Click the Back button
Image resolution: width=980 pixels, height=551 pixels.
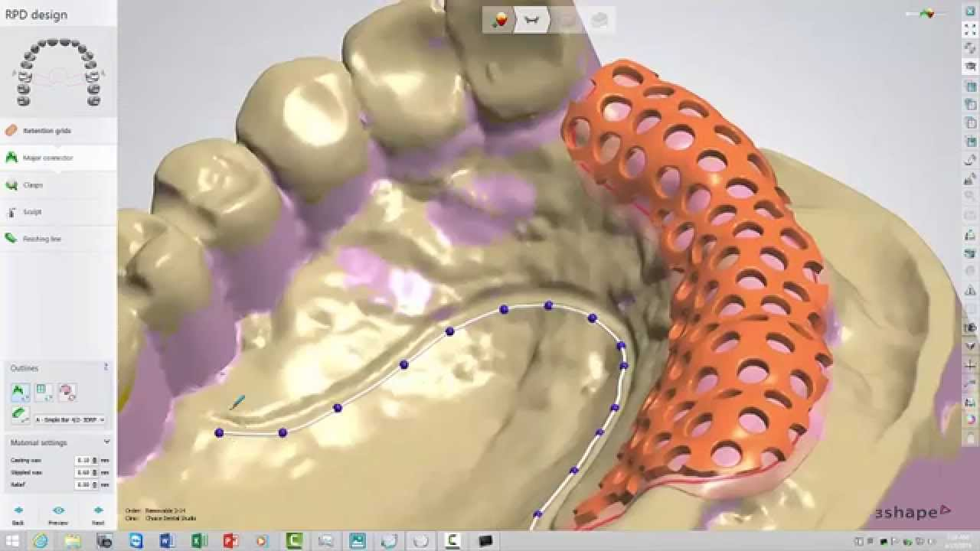[18, 514]
